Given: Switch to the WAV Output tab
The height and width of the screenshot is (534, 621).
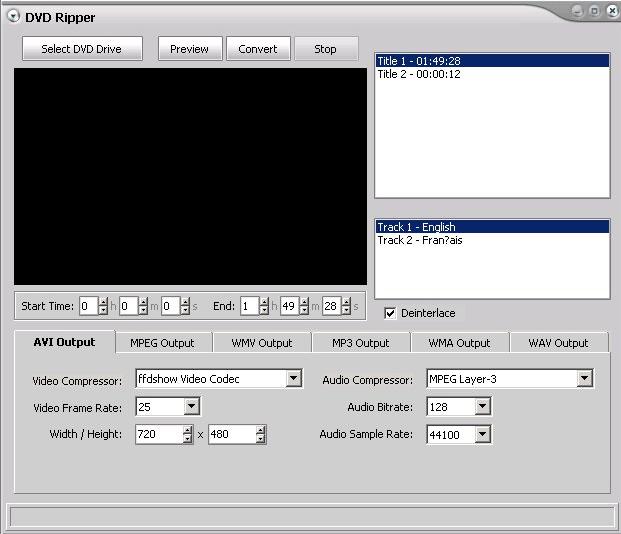Looking at the screenshot, I should [x=558, y=343].
